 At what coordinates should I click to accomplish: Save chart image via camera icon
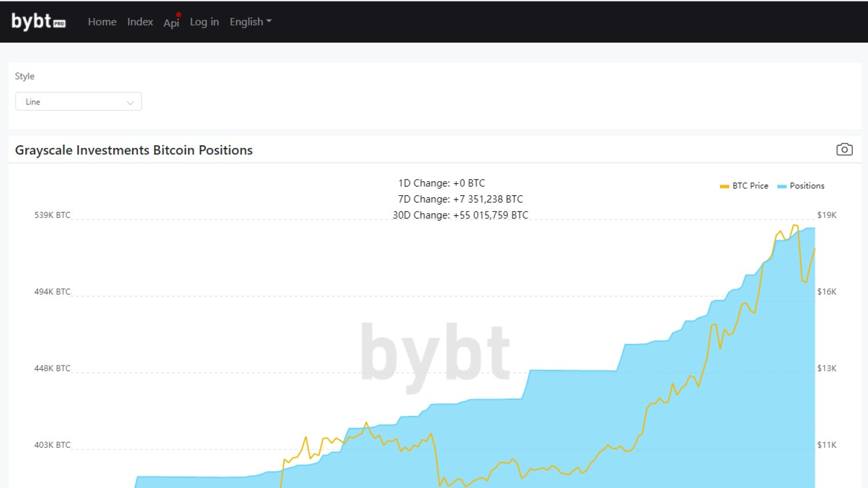tap(844, 149)
